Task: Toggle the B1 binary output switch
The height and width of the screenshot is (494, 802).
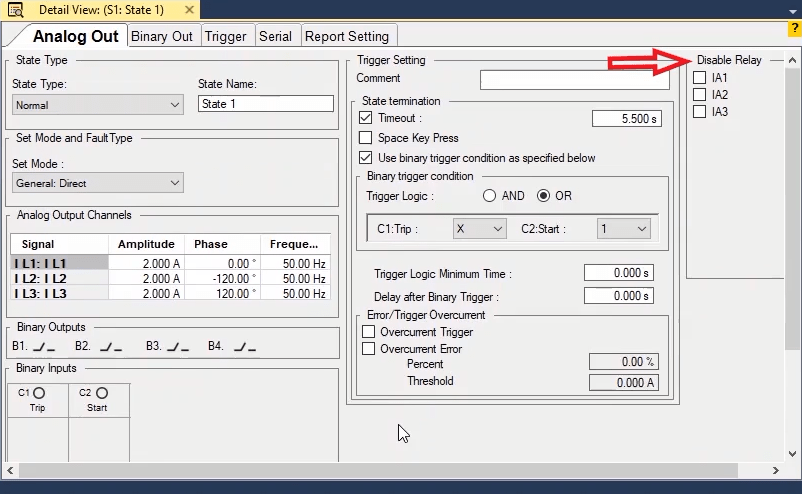Action: pyautogui.click(x=44, y=346)
